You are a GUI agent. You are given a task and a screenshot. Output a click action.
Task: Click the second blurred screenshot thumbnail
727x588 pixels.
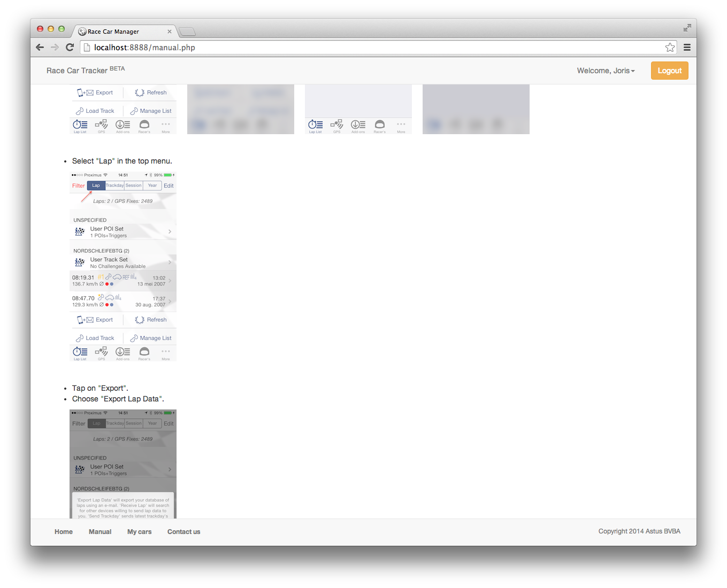(241, 109)
